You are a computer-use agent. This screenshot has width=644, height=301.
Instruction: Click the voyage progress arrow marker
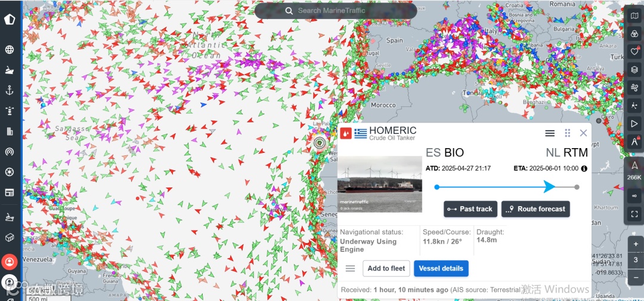[549, 187]
